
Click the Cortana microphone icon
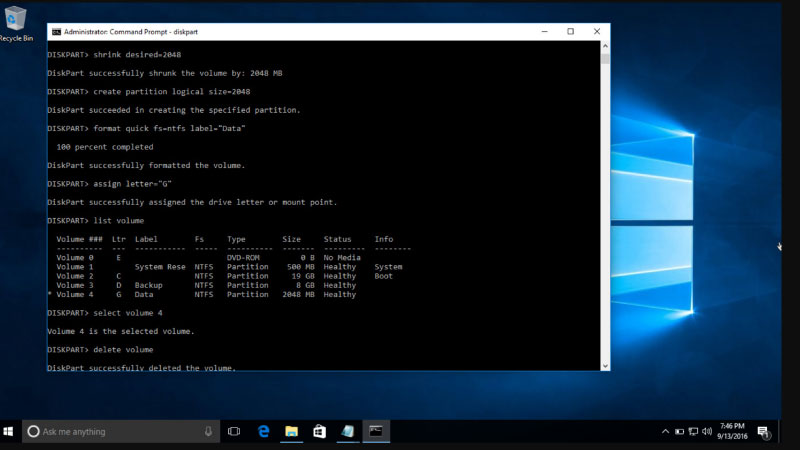(x=208, y=431)
